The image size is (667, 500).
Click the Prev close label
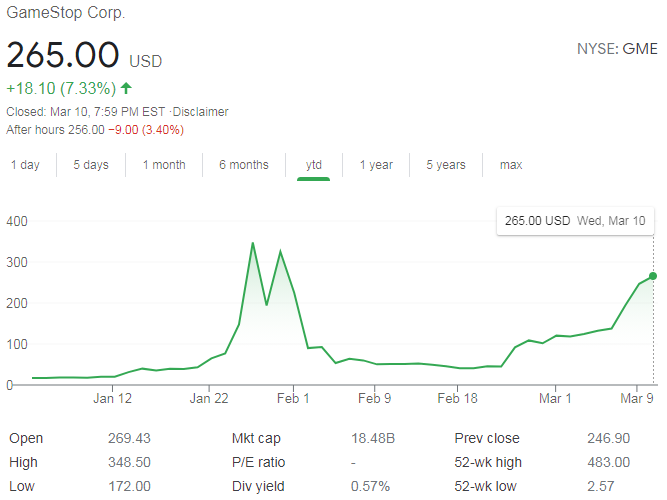(487, 438)
